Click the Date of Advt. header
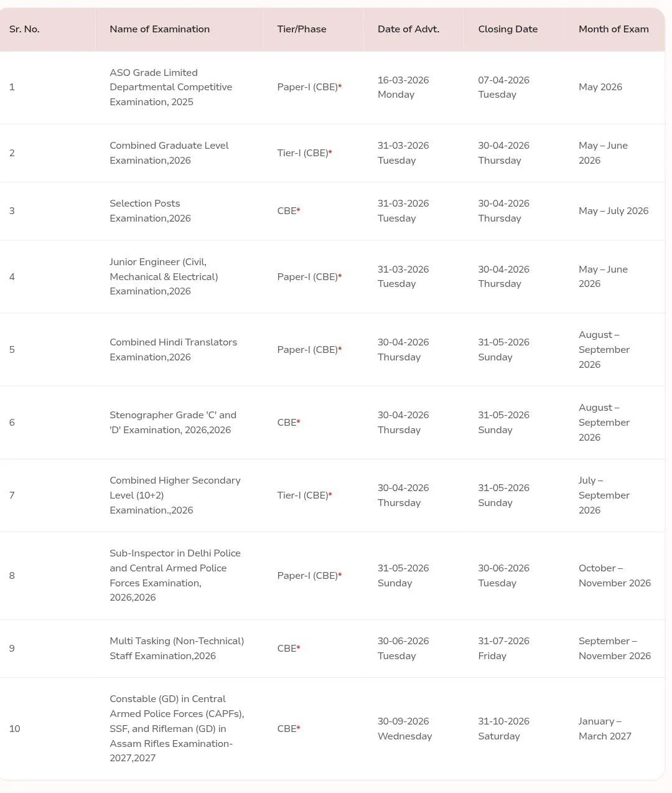672x793 pixels. (408, 29)
